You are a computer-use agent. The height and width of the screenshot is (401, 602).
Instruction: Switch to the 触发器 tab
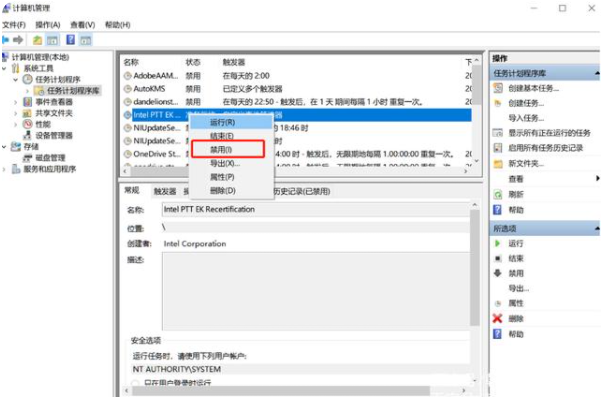(x=166, y=190)
